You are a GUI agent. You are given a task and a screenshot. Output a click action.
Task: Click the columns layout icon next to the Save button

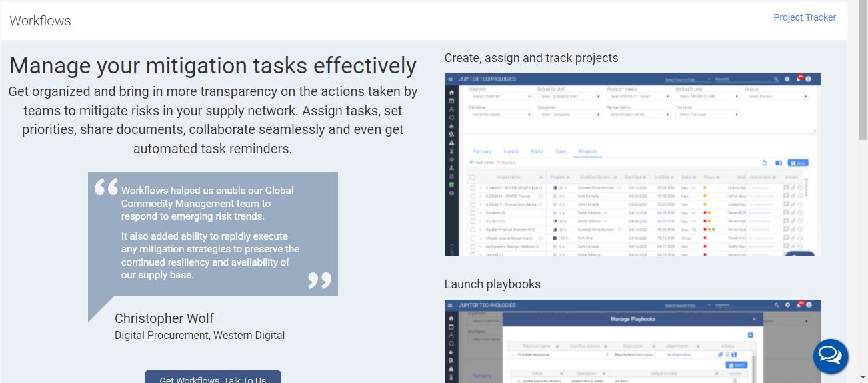coord(779,163)
